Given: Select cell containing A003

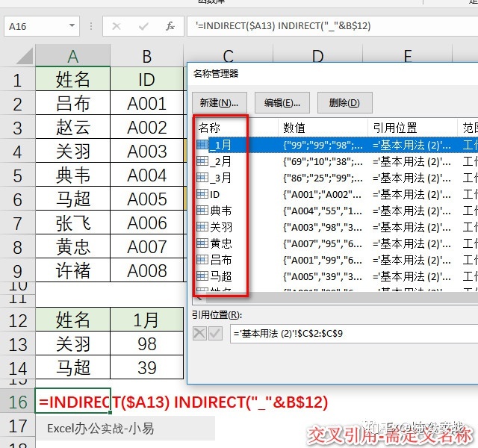Looking at the screenshot, I should tap(147, 151).
